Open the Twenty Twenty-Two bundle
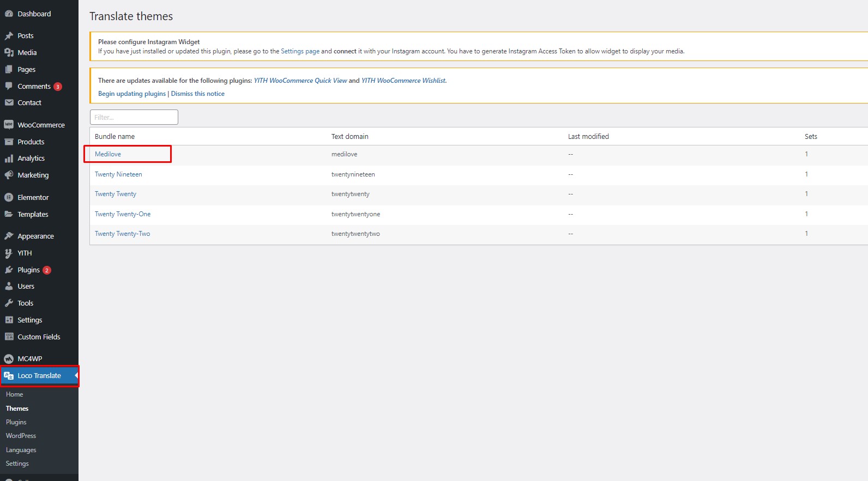This screenshot has height=481, width=868. pos(122,234)
